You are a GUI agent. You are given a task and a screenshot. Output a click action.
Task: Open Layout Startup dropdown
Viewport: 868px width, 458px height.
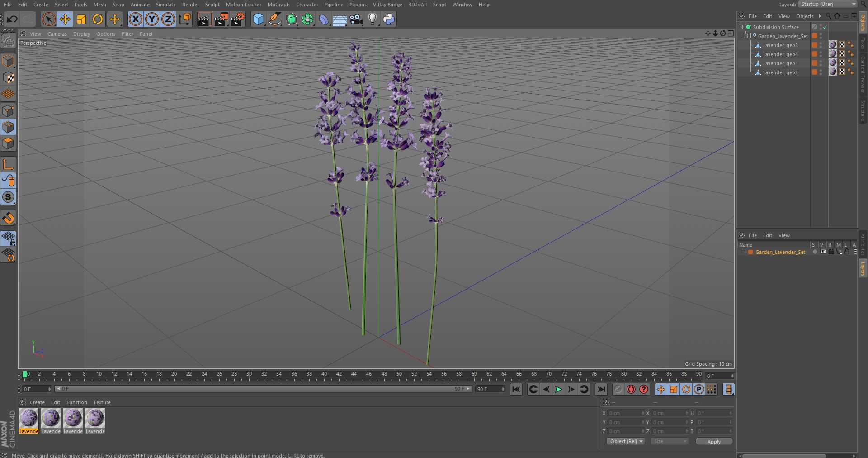coord(828,4)
